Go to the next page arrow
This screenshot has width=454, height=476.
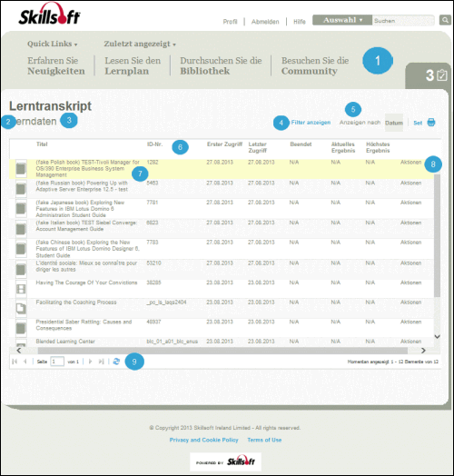pos(90,362)
